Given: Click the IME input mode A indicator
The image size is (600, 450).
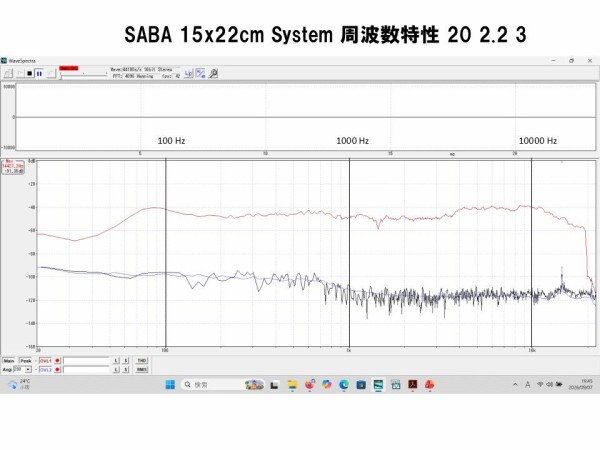Looking at the screenshot, I should tap(528, 385).
